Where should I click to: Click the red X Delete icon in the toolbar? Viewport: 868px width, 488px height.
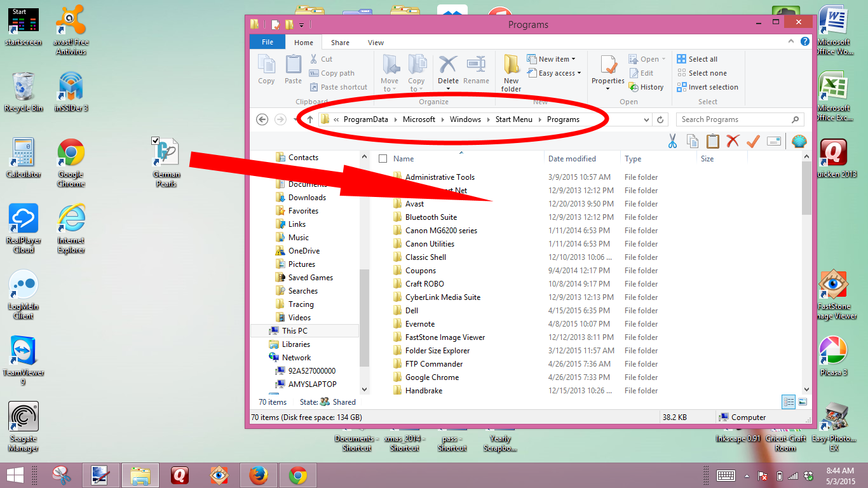(733, 141)
